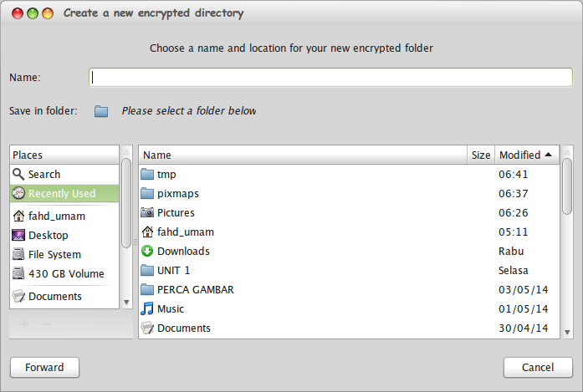Viewport: 583px width, 392px height.
Task: Click the Name text input field
Action: (330, 77)
